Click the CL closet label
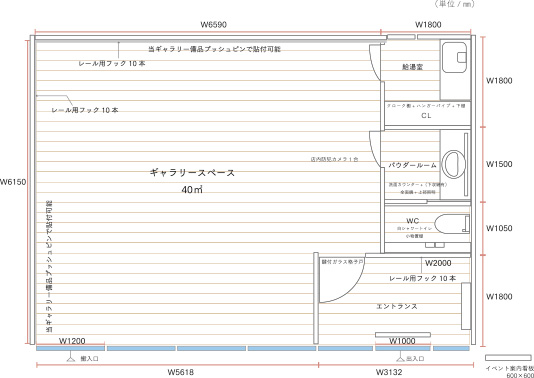This screenshot has height=378, width=534. point(426,116)
